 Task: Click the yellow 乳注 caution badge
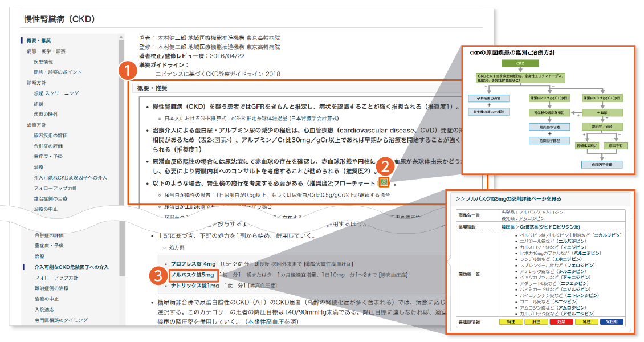pos(587,322)
